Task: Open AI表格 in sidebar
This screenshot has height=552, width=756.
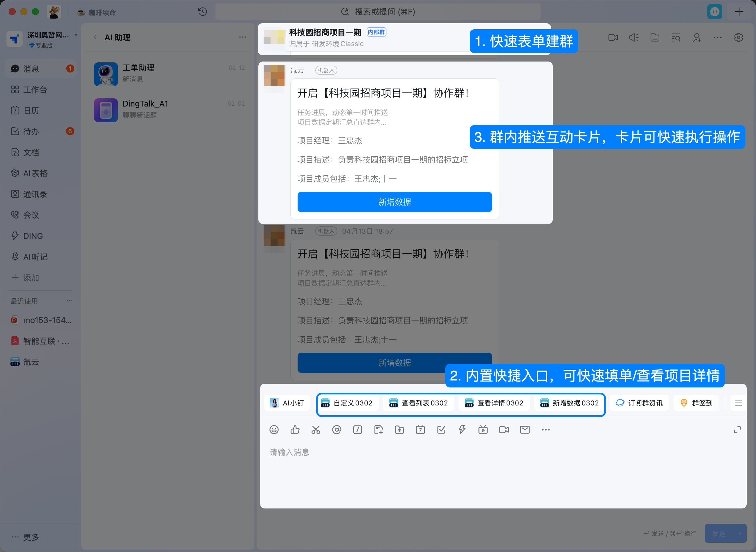Action: click(x=41, y=173)
